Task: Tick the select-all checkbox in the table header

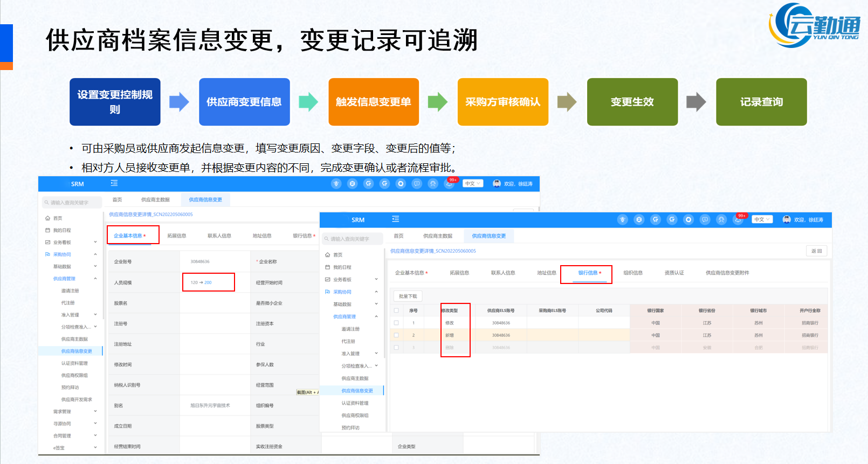Action: tap(396, 310)
